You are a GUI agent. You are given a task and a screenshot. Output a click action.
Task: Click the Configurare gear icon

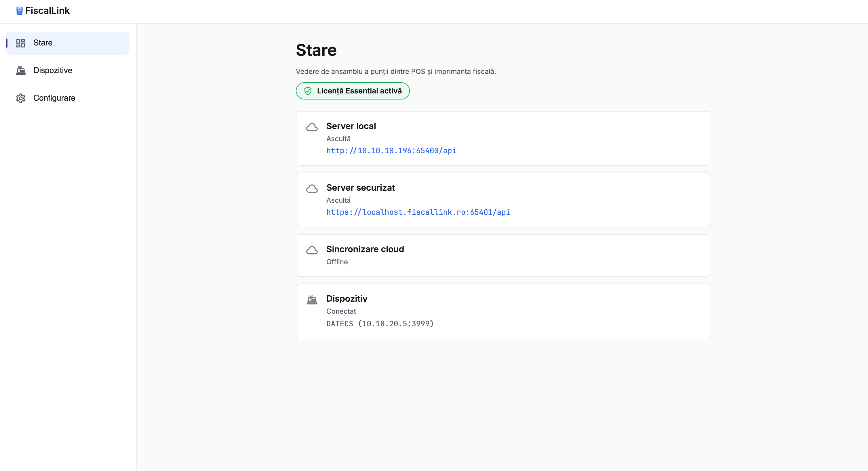click(x=21, y=98)
